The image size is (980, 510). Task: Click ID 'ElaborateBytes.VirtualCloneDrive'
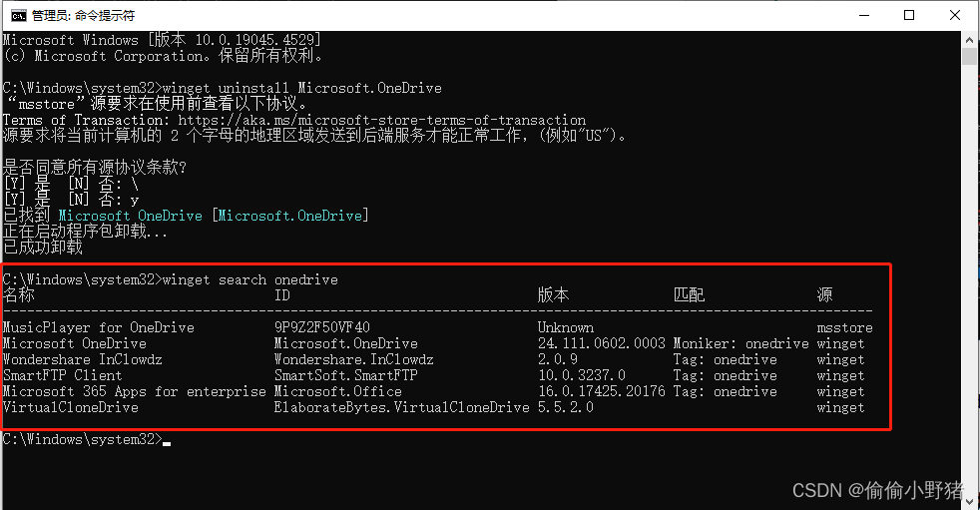402,407
